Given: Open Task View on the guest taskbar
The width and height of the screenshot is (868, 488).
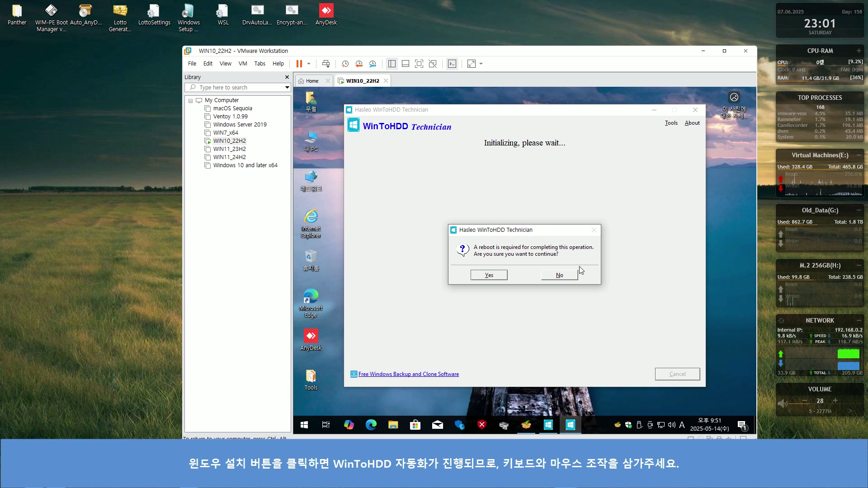Looking at the screenshot, I should coord(326,425).
